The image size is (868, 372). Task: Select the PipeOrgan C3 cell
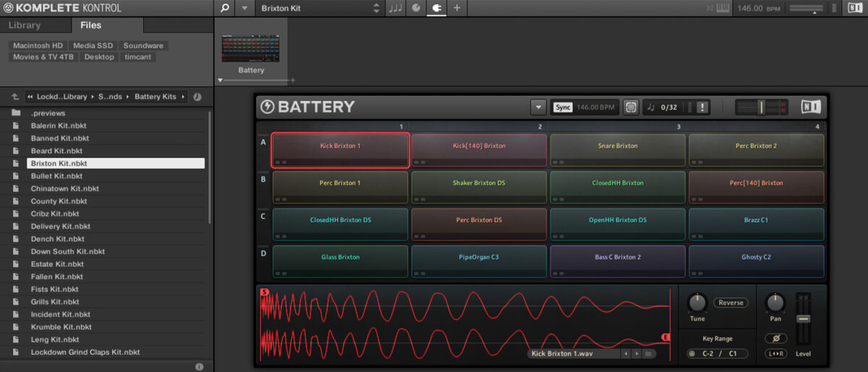479,261
